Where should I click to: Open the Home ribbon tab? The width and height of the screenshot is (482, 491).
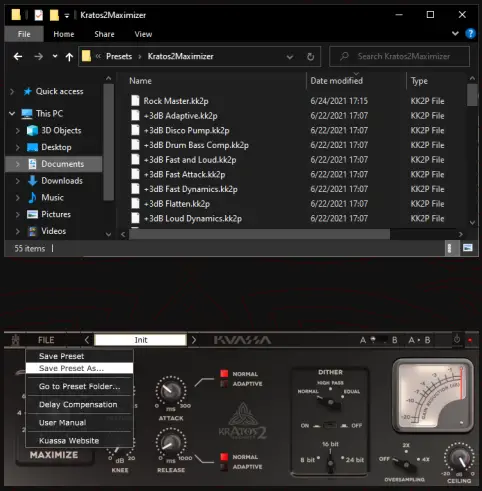(x=64, y=34)
